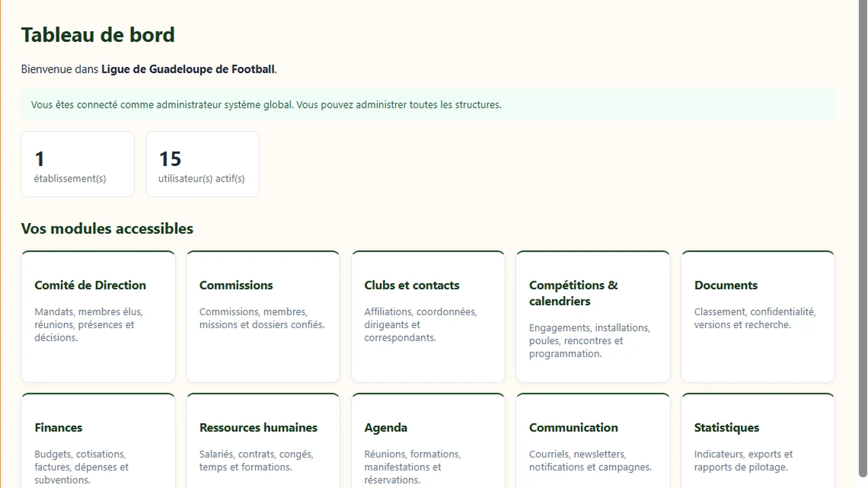Image resolution: width=868 pixels, height=488 pixels.
Task: Open the Commissions module card
Action: [263, 317]
